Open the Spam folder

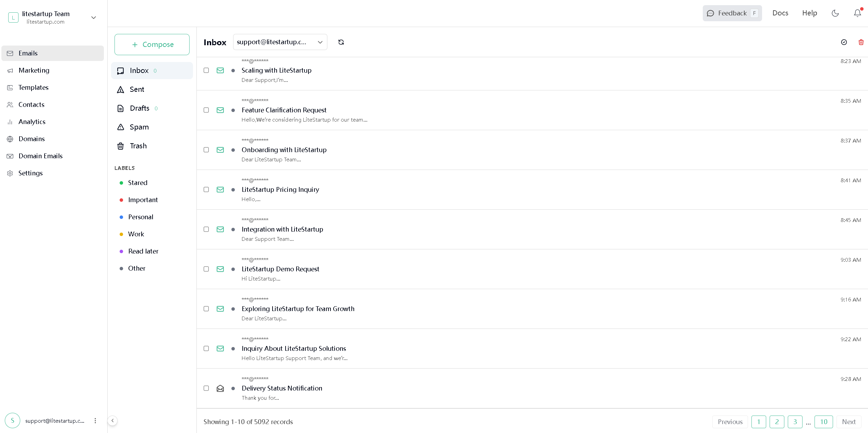(139, 127)
